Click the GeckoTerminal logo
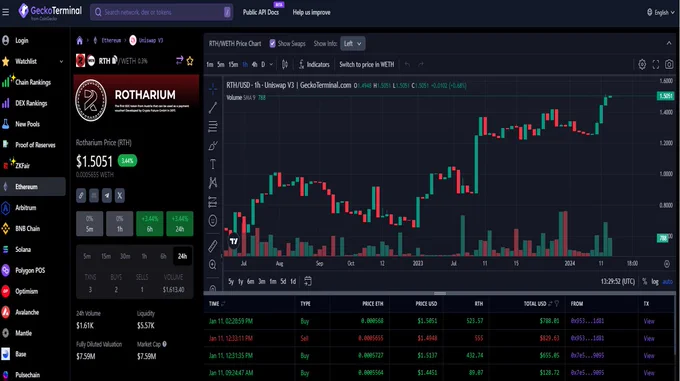 (x=50, y=11)
